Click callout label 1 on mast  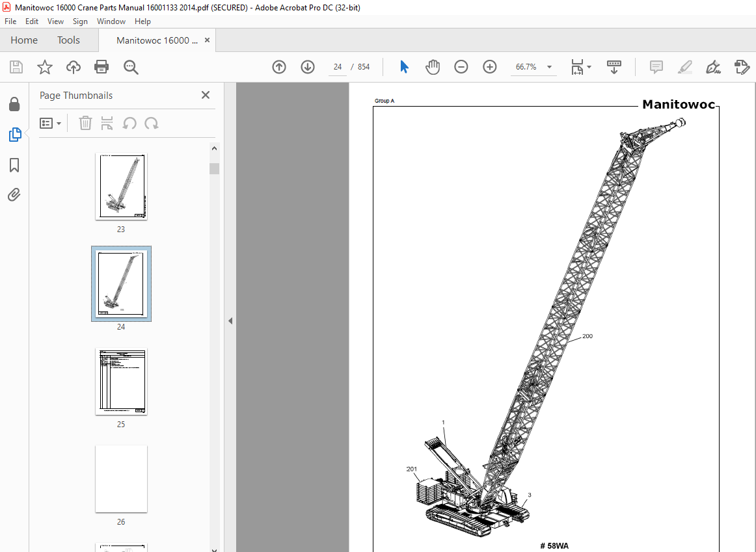point(443,423)
